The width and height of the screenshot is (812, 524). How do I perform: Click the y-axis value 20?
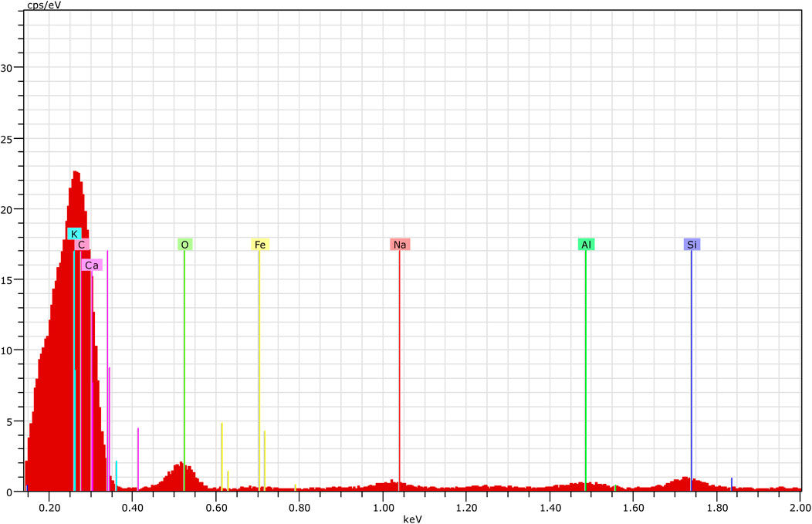(7, 209)
